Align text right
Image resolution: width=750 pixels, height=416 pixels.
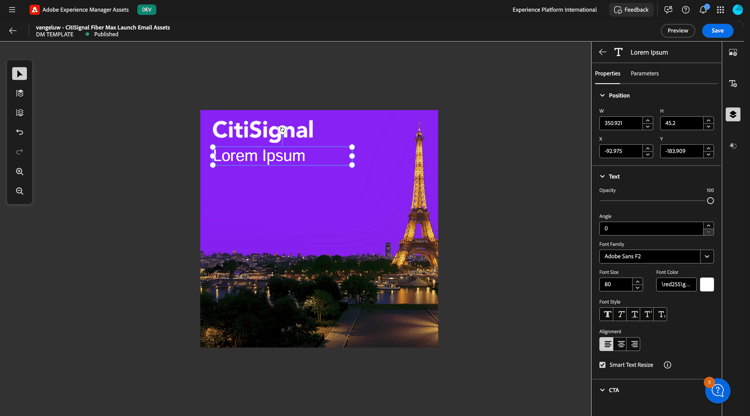tap(634, 344)
